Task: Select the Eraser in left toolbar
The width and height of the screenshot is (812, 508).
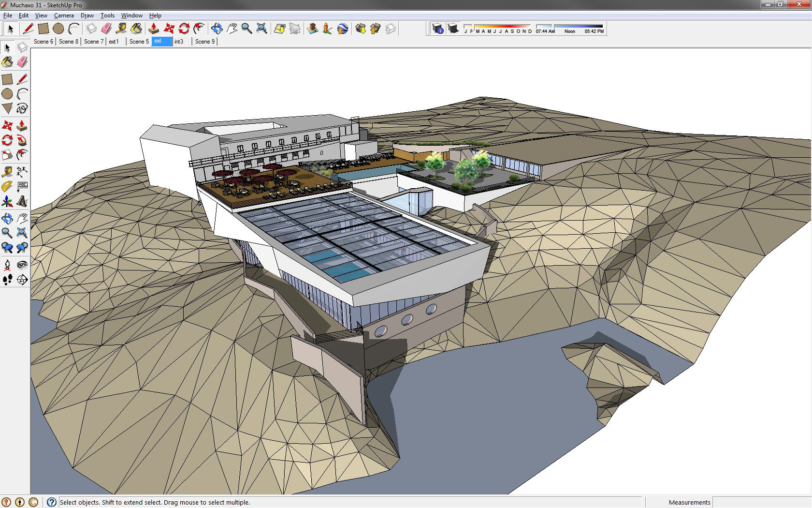Action: 22,62
